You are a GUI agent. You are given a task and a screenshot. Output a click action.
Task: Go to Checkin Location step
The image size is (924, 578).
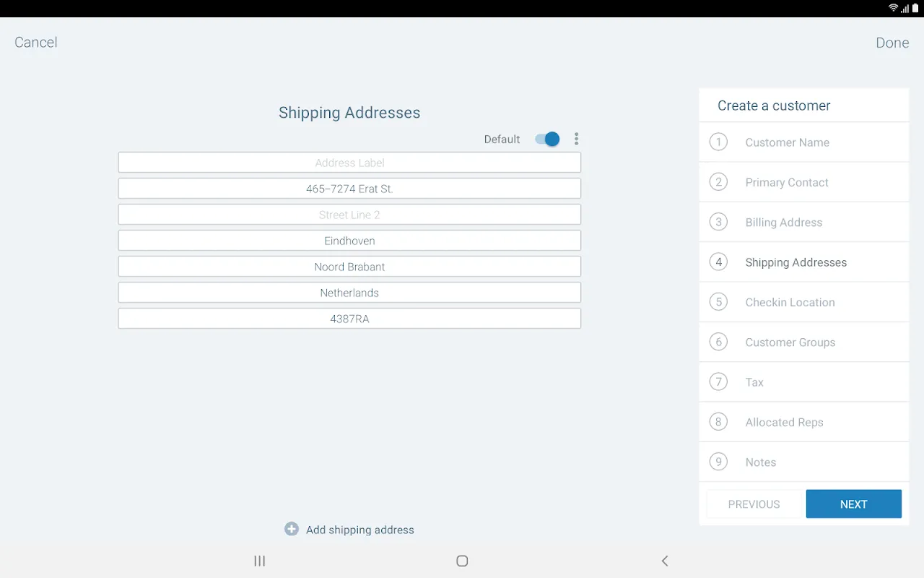tap(804, 302)
